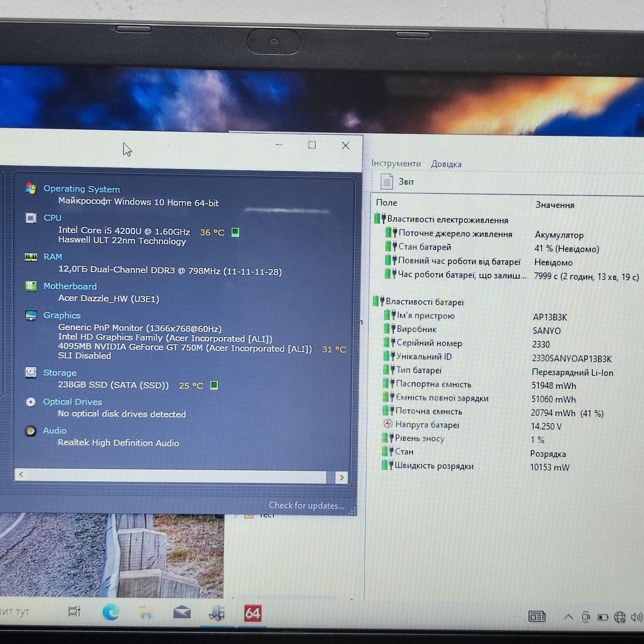Screen dimensions: 644x644
Task: Click the Realtek High Definition Audio text
Action: [x=118, y=443]
